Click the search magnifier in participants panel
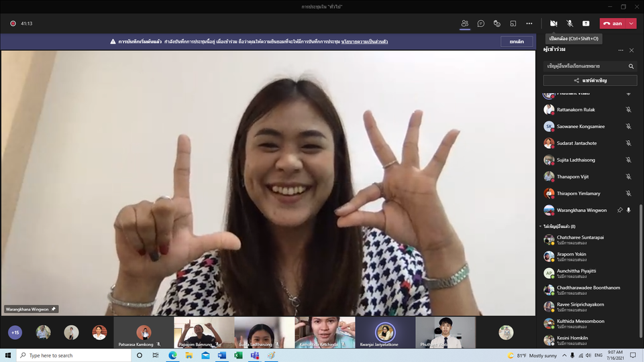 [x=631, y=66]
